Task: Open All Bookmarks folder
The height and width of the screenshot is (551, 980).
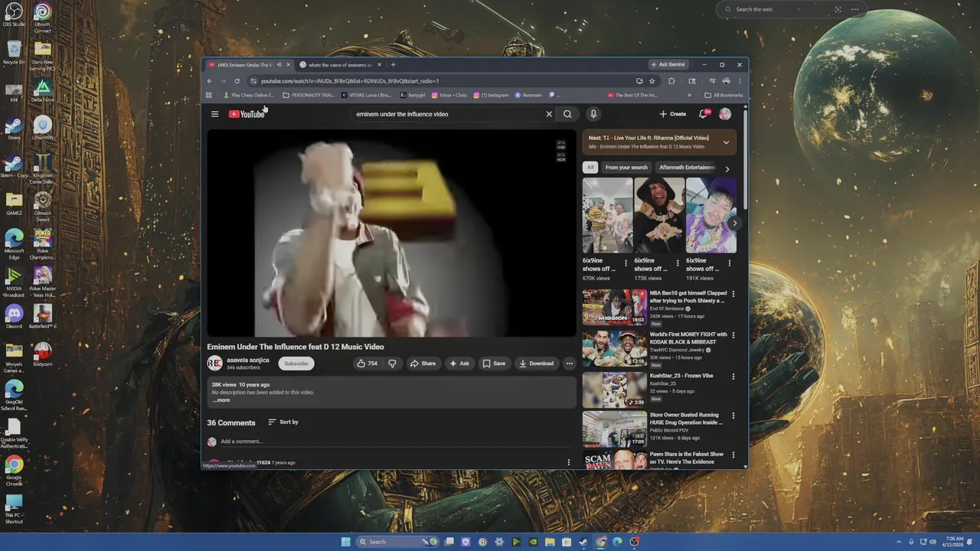Action: click(x=724, y=96)
